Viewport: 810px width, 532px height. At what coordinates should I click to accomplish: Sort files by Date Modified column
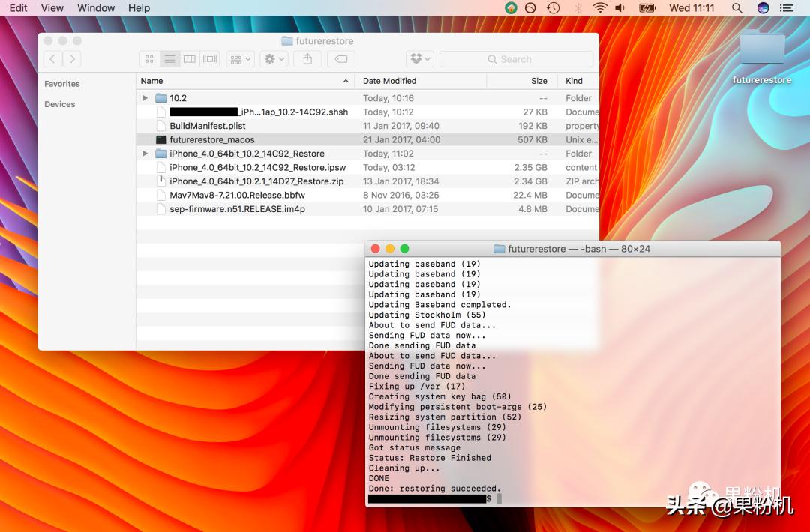coord(389,81)
